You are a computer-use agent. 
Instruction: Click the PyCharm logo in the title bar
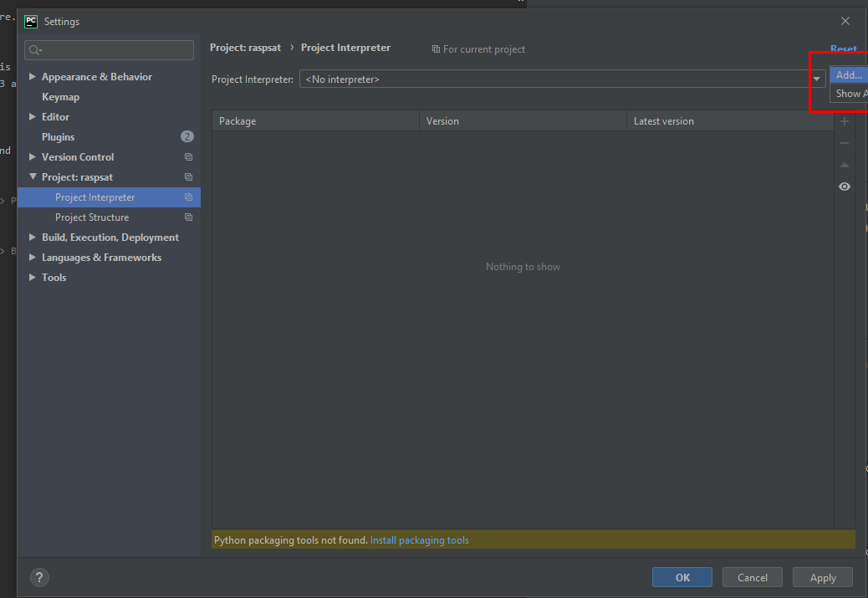pyautogui.click(x=31, y=22)
